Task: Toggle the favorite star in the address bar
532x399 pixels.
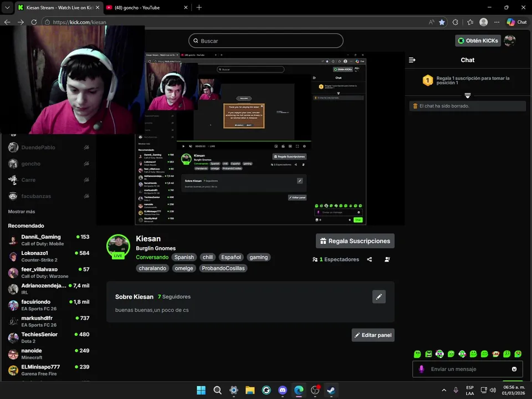Action: click(442, 22)
